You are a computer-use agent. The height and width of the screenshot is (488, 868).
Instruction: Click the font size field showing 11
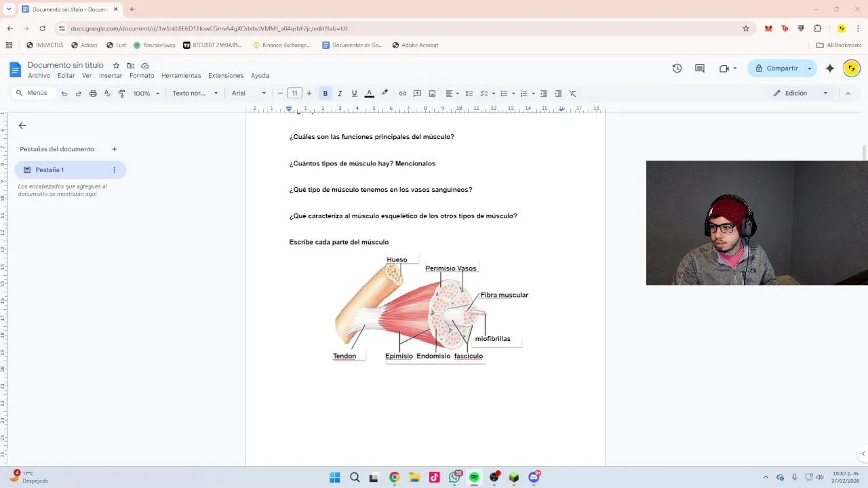[x=294, y=94]
